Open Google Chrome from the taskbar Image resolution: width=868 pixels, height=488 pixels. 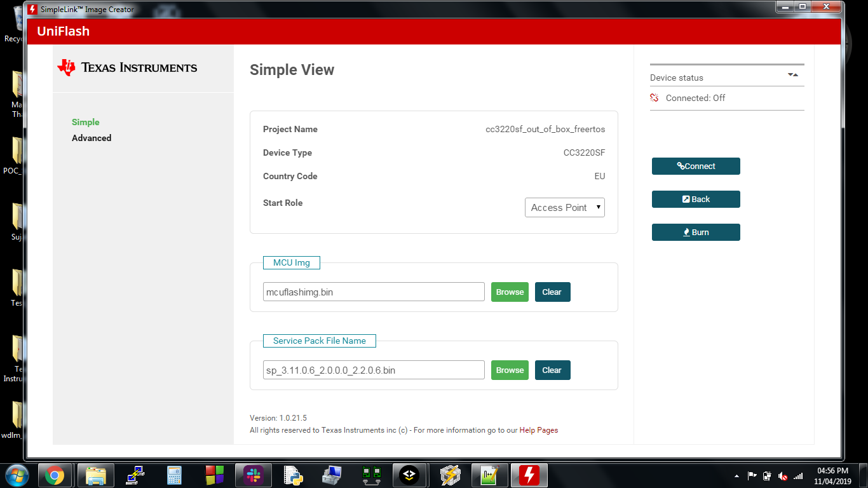(54, 475)
